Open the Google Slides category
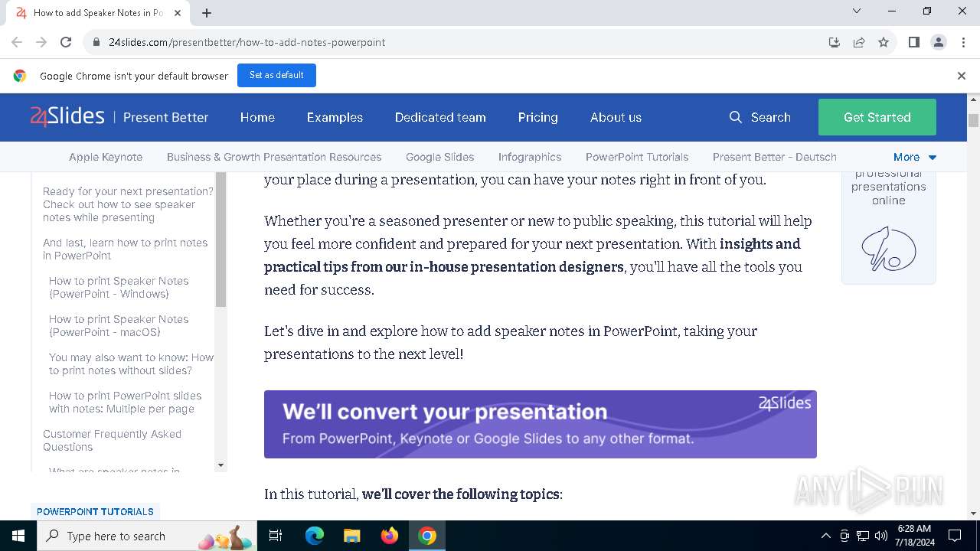 click(439, 157)
